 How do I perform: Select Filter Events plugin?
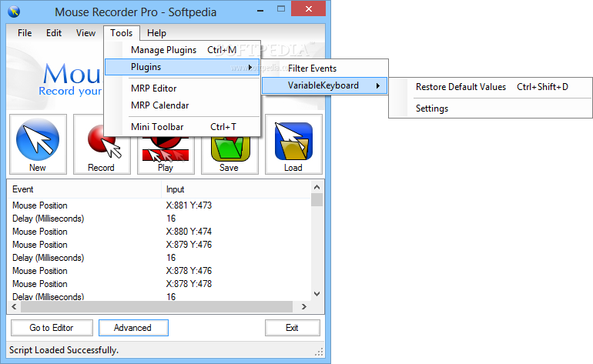click(325, 68)
